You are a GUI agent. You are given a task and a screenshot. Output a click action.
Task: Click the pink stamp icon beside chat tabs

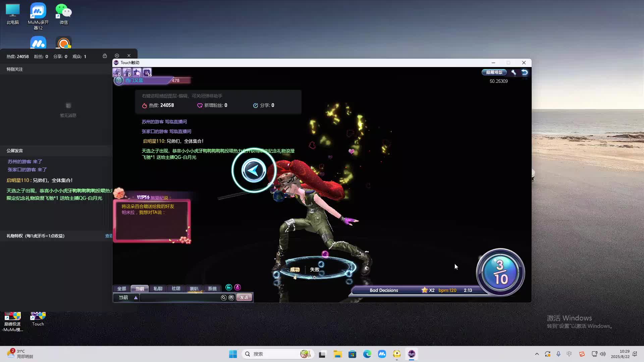[237, 288]
